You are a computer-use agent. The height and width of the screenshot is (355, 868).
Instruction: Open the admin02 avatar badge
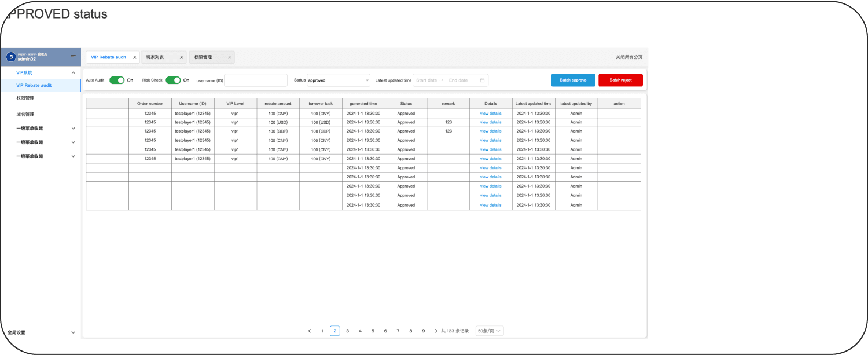[x=10, y=57]
